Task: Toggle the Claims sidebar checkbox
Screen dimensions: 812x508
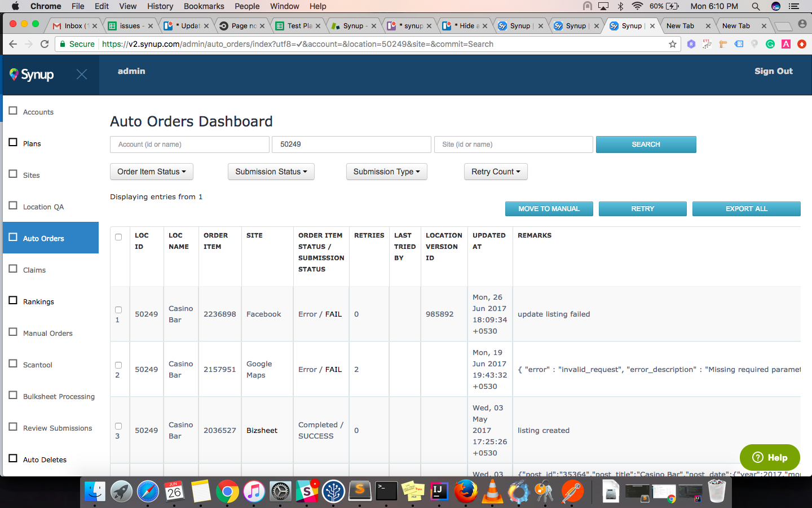Action: click(x=13, y=269)
